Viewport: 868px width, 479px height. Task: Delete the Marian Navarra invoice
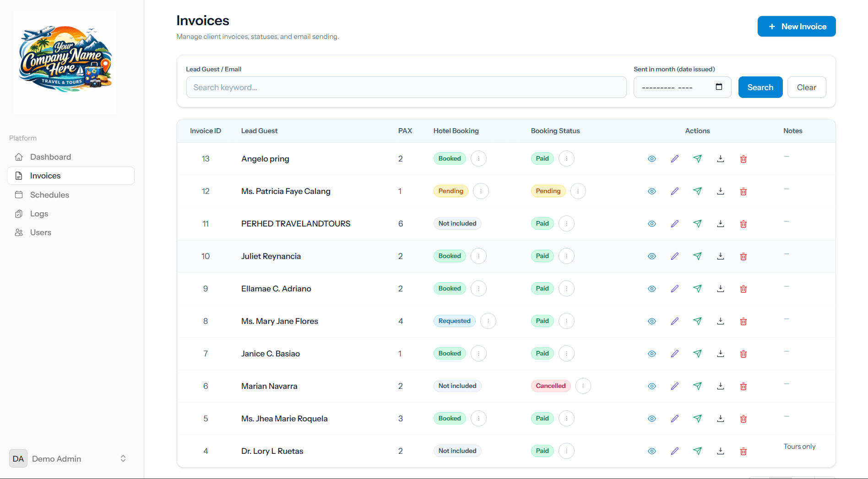pyautogui.click(x=743, y=386)
